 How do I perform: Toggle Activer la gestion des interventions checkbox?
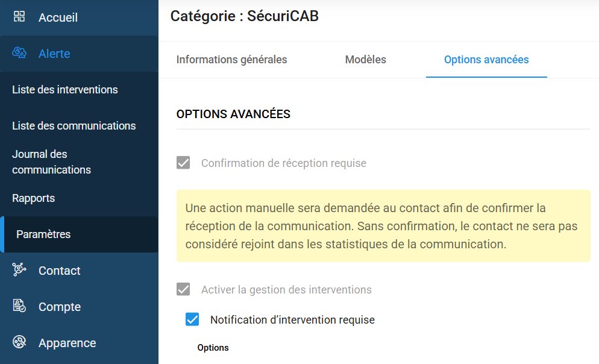click(183, 289)
